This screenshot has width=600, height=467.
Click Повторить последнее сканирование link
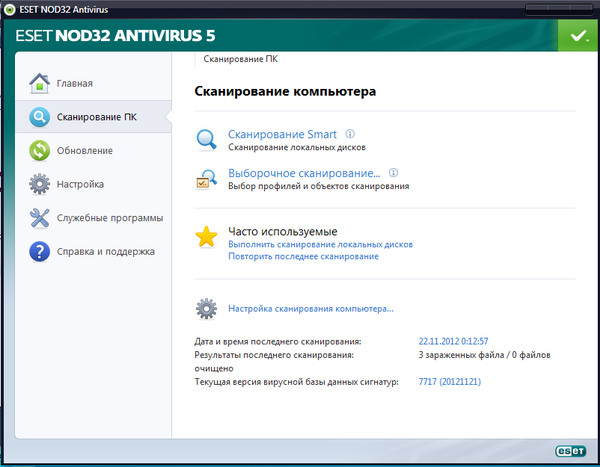(303, 256)
